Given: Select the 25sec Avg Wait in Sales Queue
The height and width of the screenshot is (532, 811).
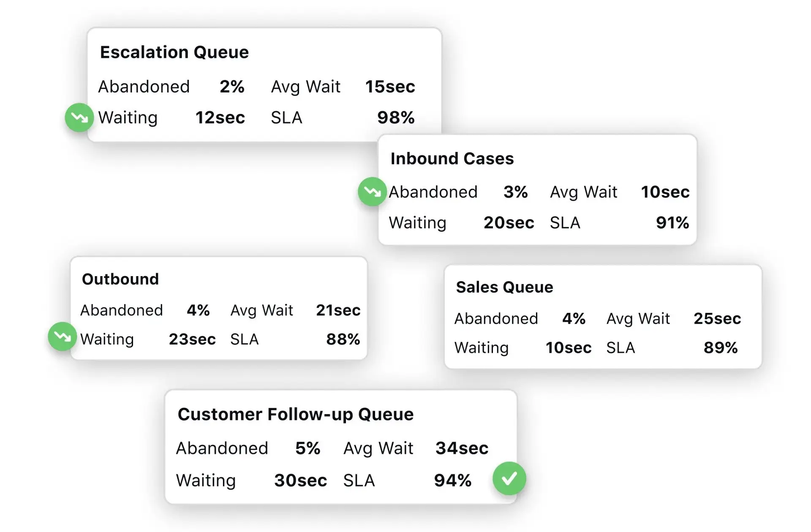Looking at the screenshot, I should (x=717, y=318).
